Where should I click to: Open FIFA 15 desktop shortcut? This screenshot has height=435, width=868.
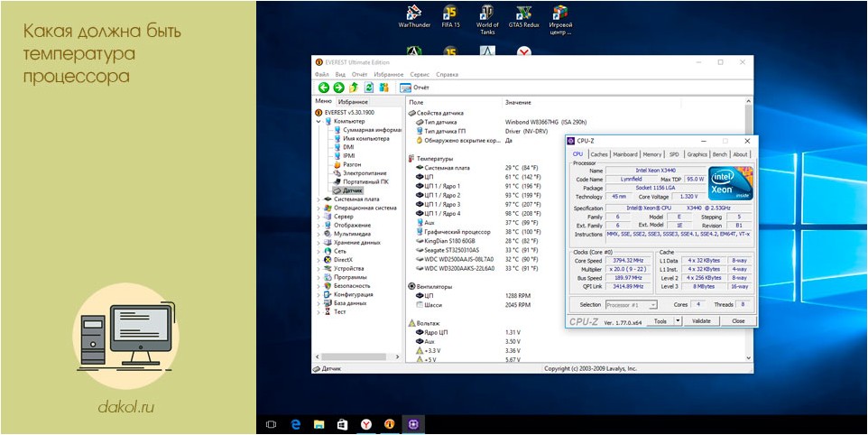pyautogui.click(x=450, y=16)
